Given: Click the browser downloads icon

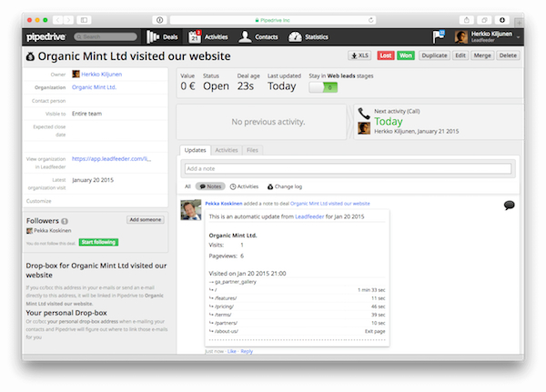Looking at the screenshot, I should 502,20.
